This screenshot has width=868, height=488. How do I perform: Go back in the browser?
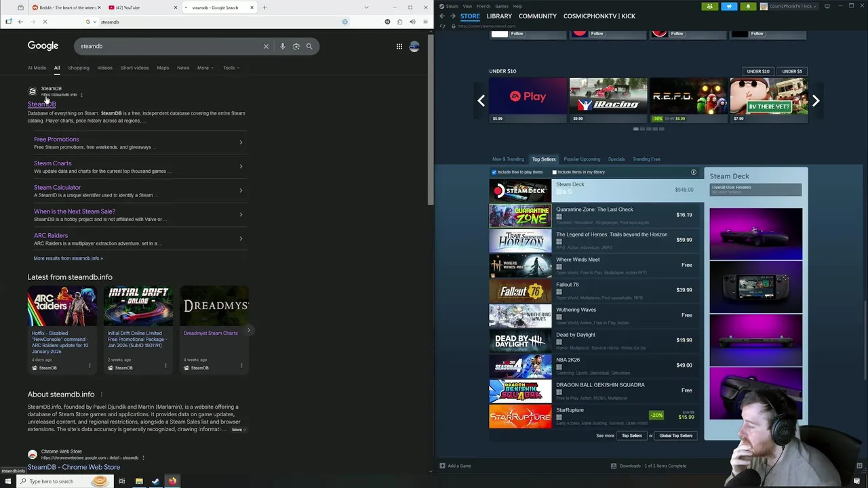tap(20, 22)
